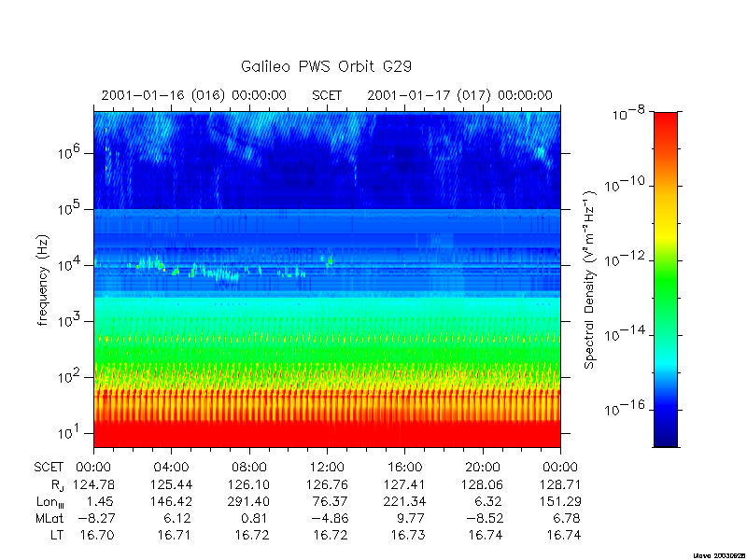Click the 'frequency (Hz)' axis label

coord(43,281)
